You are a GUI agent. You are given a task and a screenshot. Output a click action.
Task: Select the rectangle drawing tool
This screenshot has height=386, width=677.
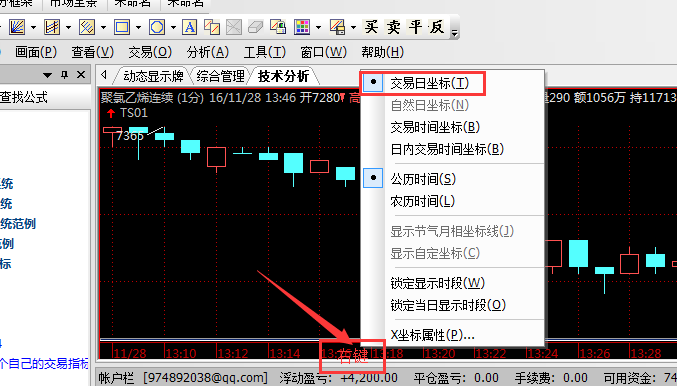tap(122, 27)
